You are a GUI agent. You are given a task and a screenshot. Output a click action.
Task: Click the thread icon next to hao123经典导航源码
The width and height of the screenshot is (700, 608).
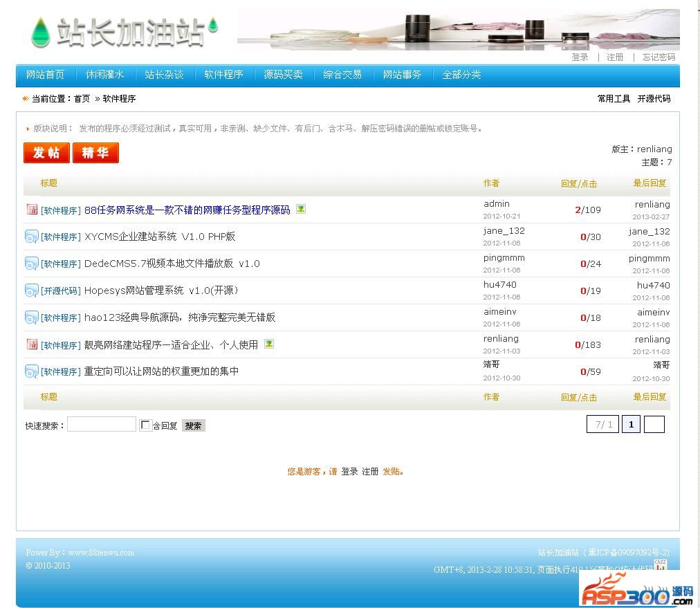[32, 317]
